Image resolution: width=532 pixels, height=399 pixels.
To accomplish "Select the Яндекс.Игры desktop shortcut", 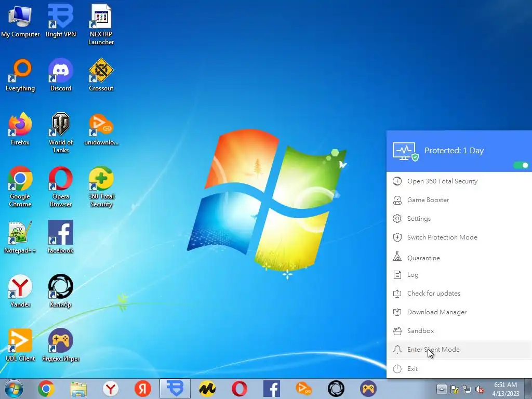I will point(61,345).
